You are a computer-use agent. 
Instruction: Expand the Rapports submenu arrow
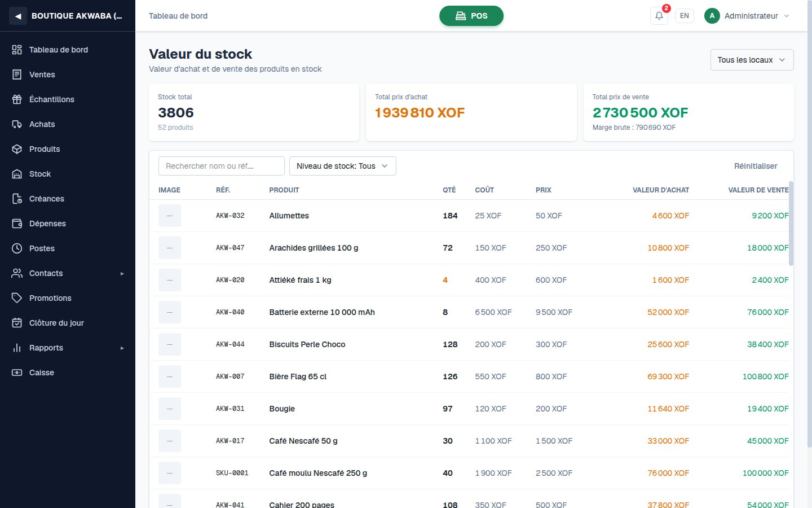(x=122, y=348)
